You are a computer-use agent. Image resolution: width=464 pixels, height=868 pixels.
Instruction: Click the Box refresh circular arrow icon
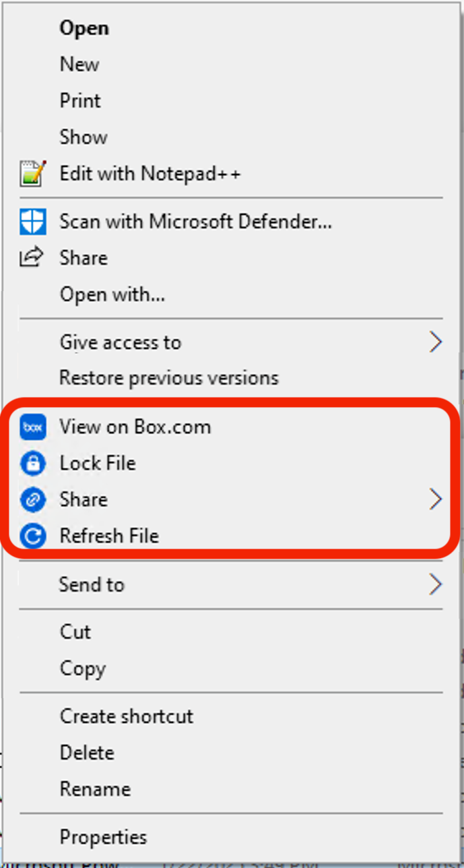(32, 536)
